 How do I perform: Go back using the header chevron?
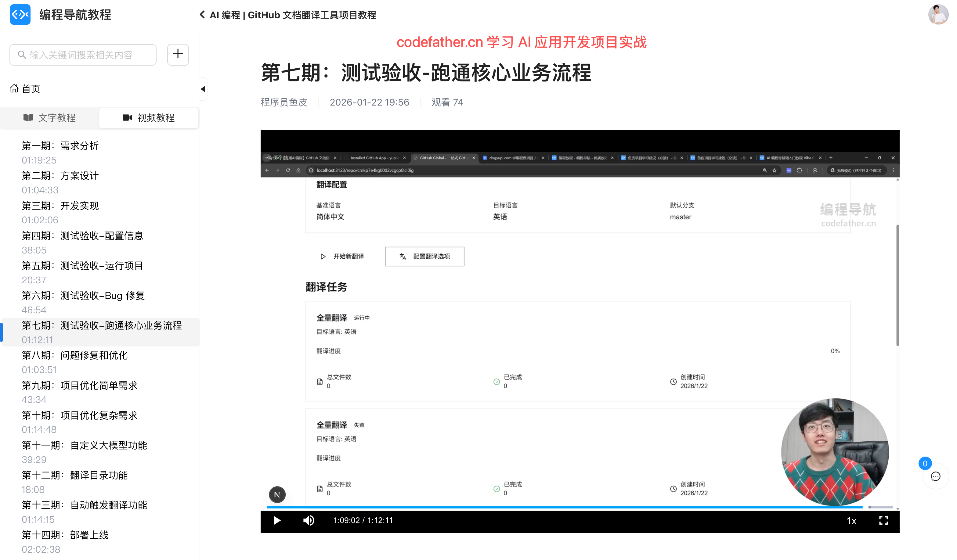(x=202, y=15)
